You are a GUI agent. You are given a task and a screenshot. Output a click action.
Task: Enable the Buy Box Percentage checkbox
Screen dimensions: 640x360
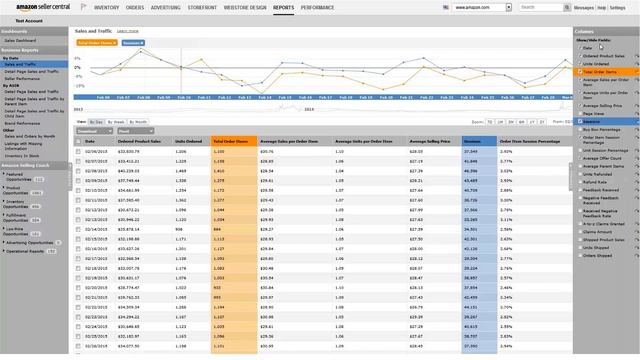pos(580,129)
